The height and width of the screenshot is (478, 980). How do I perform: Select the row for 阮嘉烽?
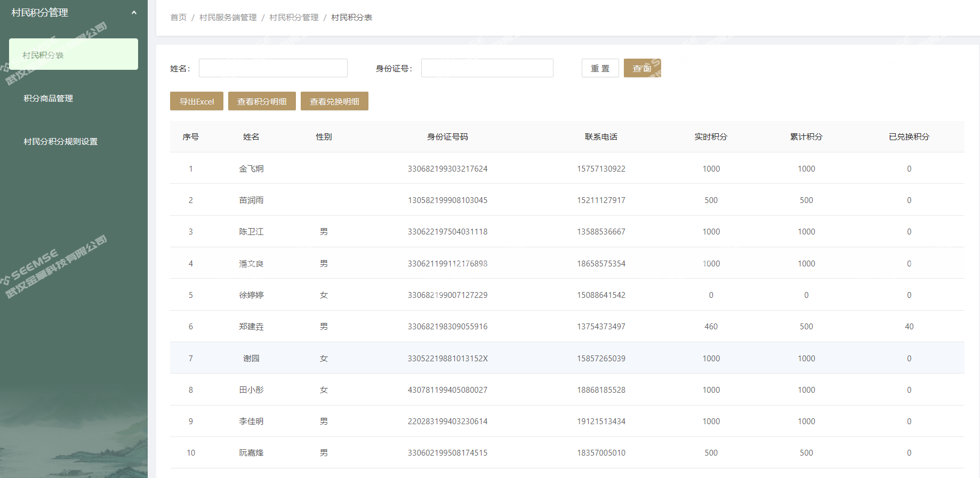[x=251, y=453]
